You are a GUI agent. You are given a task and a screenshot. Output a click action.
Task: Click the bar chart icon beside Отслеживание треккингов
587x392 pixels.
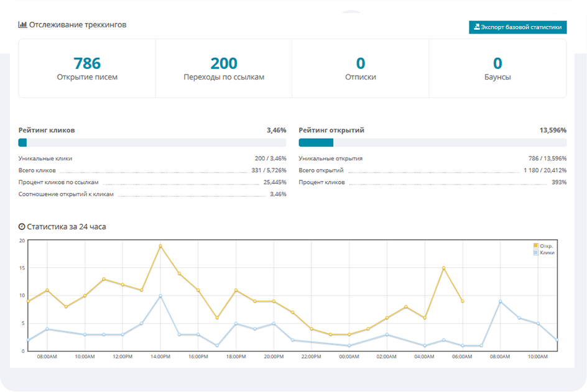pyautogui.click(x=22, y=25)
